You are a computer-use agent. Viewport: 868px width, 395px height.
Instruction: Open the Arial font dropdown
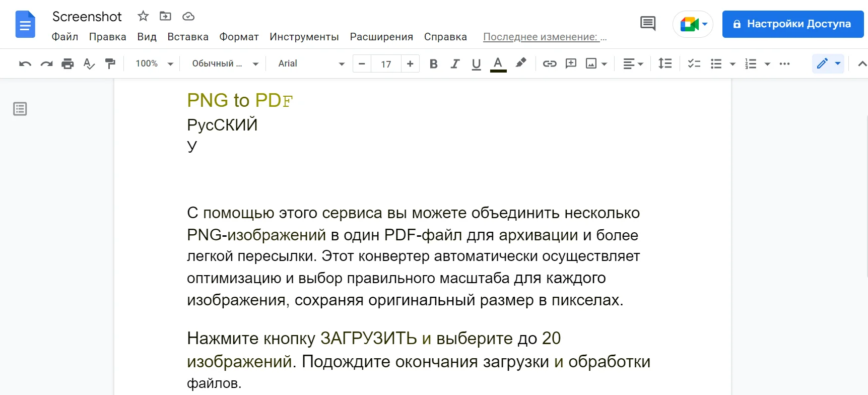[311, 63]
